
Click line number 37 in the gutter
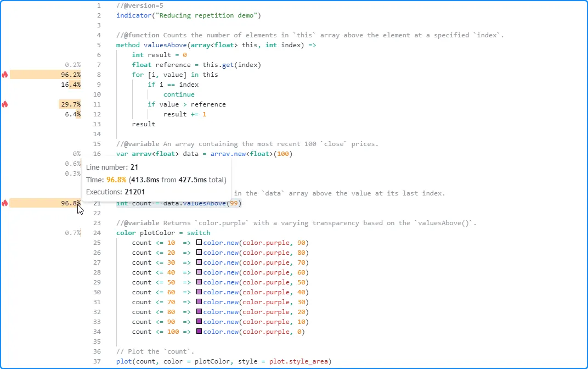(97, 361)
